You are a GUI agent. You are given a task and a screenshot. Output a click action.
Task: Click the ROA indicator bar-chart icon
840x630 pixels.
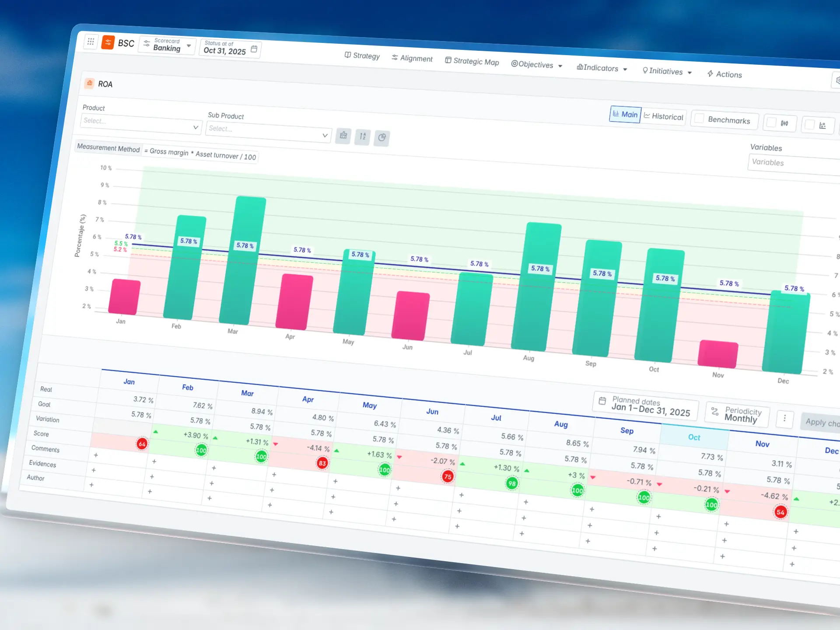[90, 83]
